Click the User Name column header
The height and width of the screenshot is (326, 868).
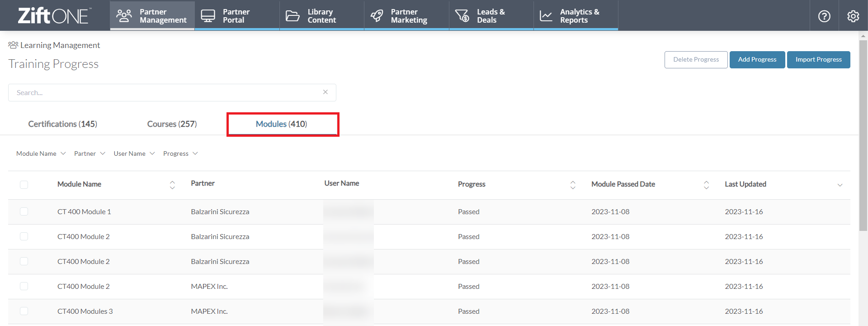tap(342, 183)
